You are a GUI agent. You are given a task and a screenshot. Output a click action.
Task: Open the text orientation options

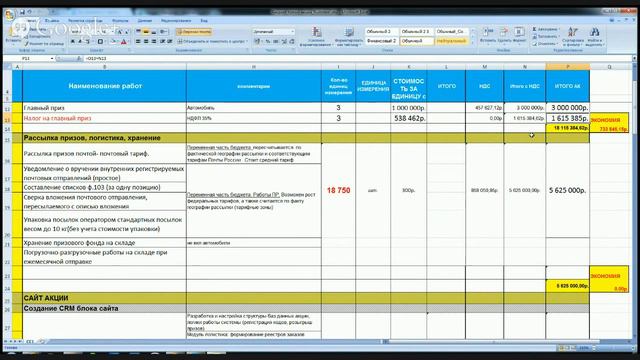point(164,31)
